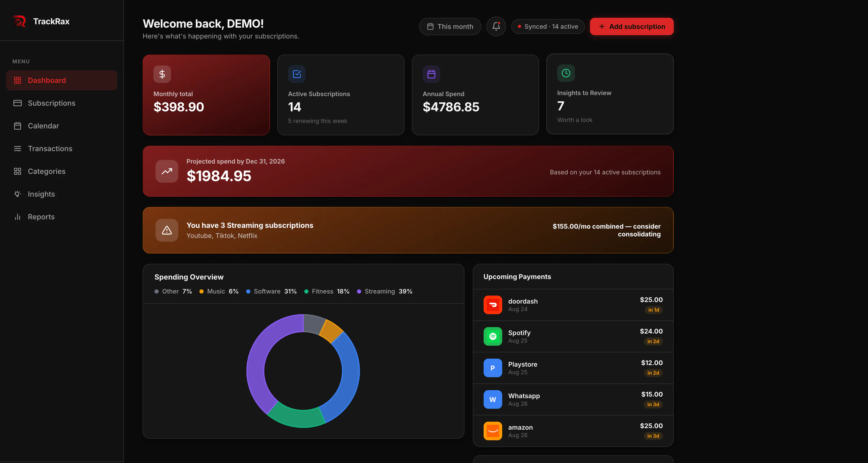Open the Active Subscriptions card
This screenshot has height=463, width=868.
click(x=341, y=95)
